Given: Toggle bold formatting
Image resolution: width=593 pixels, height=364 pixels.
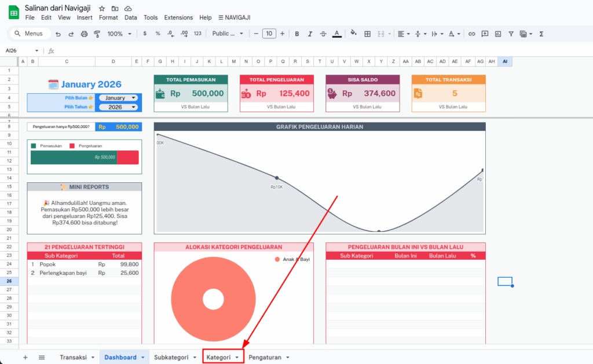Looking at the screenshot, I should [297, 34].
